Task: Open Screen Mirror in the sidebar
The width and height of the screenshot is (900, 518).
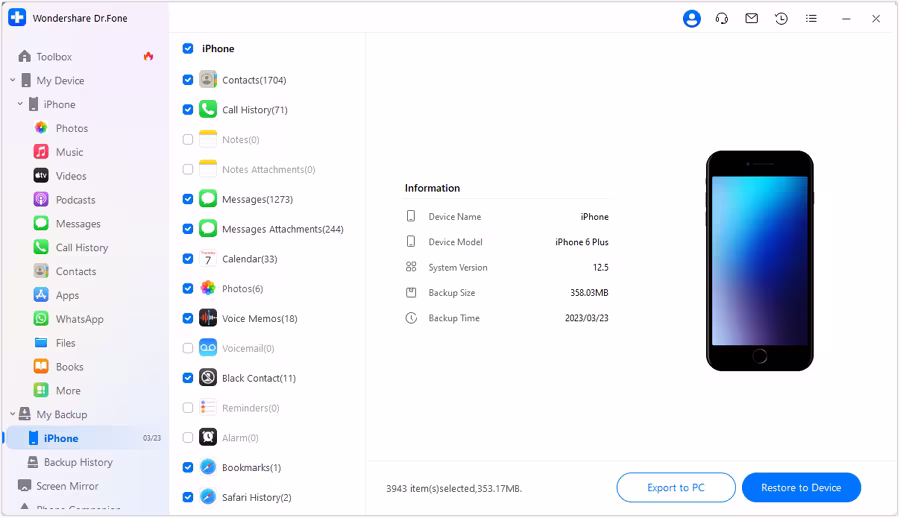Action: tap(67, 486)
